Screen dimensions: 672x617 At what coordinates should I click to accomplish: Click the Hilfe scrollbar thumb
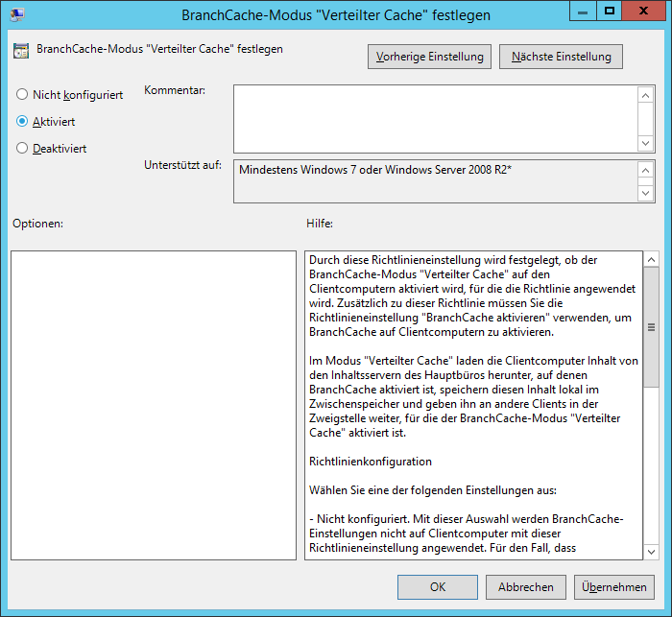(652, 327)
